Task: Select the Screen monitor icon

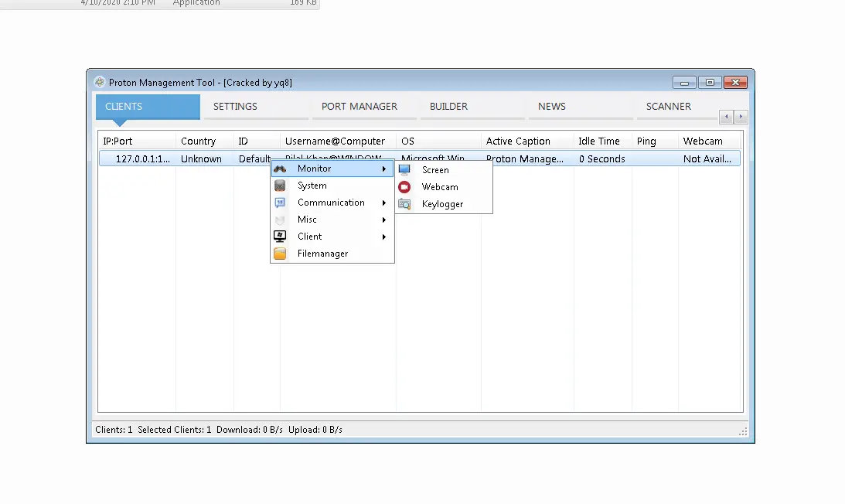Action: coord(404,169)
